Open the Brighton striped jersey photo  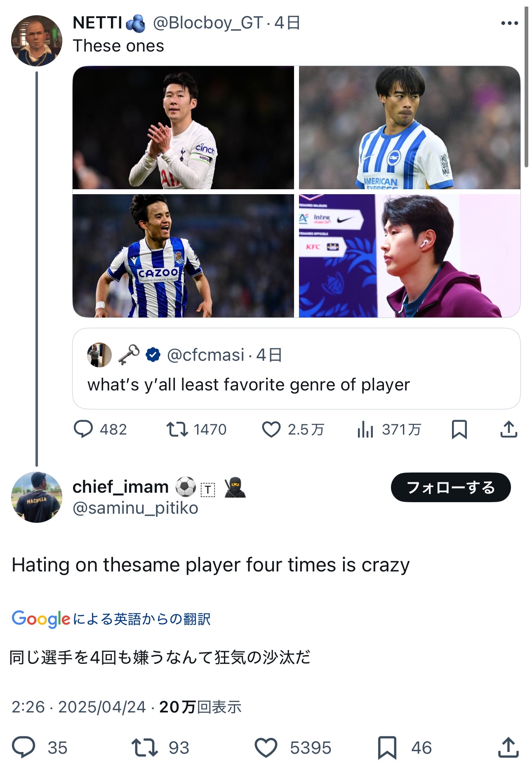[x=409, y=127]
